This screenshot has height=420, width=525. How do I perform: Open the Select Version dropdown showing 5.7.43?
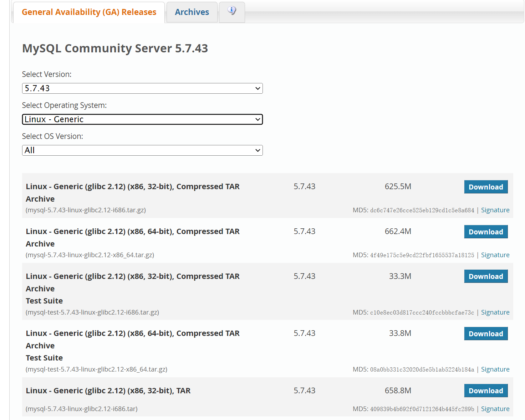[x=142, y=88]
